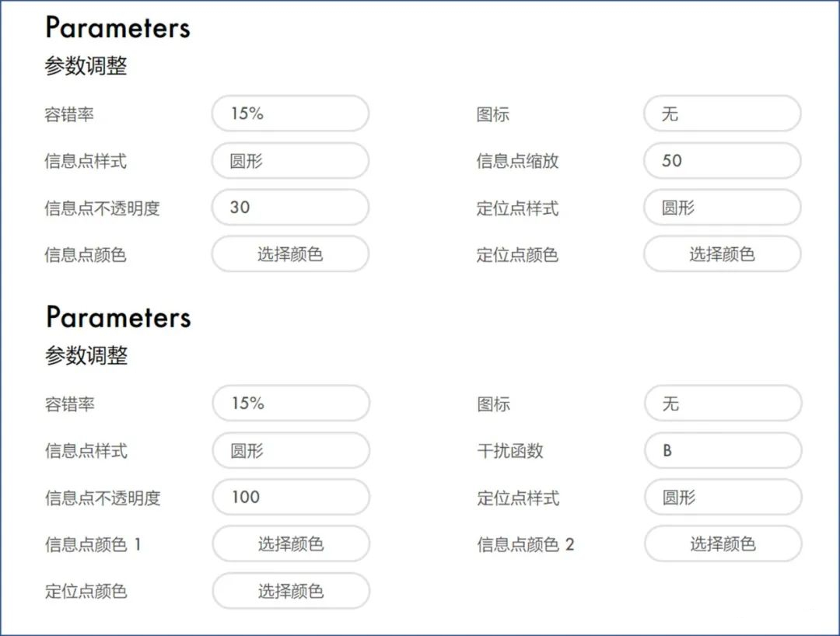The height and width of the screenshot is (636, 840).
Task: Click 选择颜色 for 信息点颜色 1
Action: (290, 543)
